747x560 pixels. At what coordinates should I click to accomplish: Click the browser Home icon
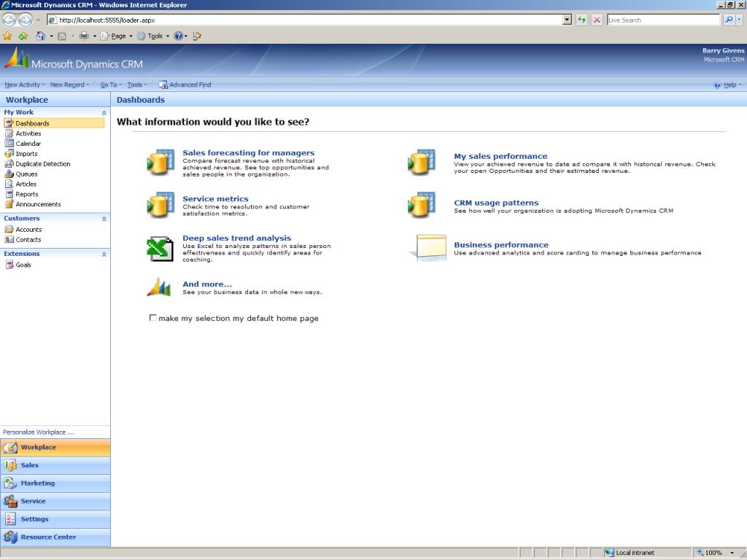coord(41,36)
